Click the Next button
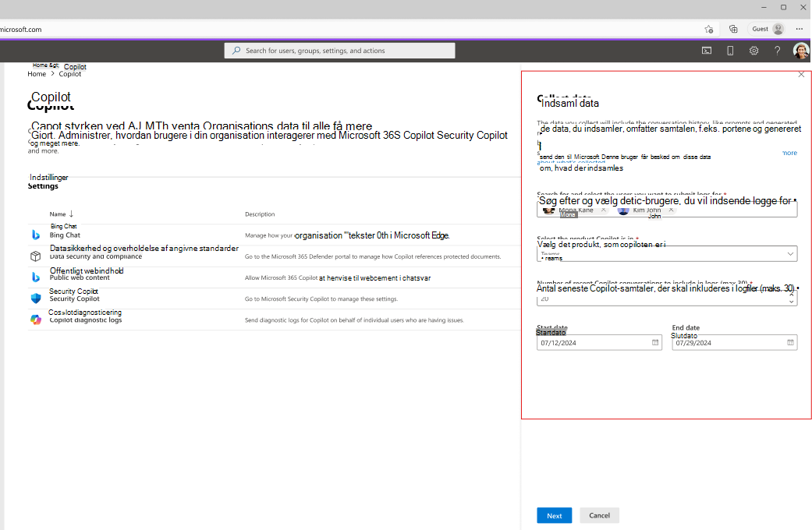Viewport: 812px width, 530px height. coord(554,515)
